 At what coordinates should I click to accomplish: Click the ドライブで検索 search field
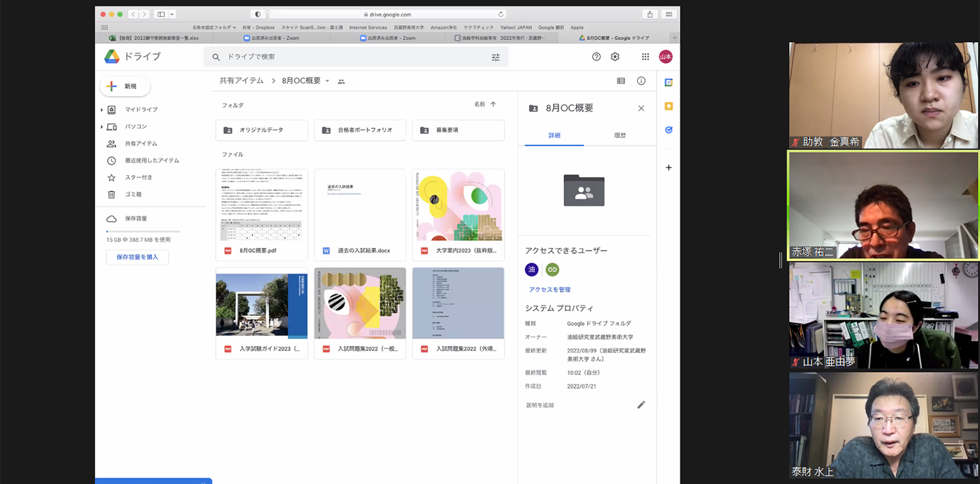point(356,57)
